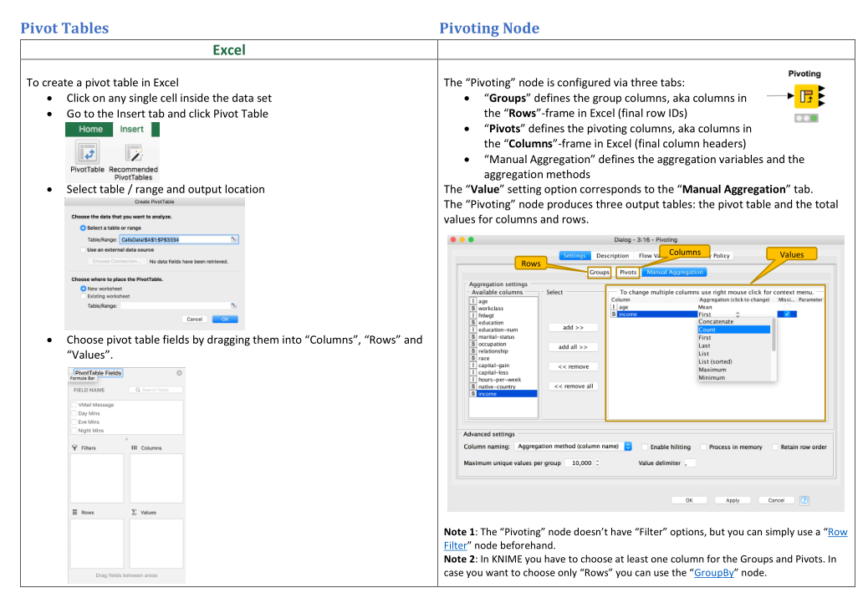This screenshot has height=593, width=868.
Task: Click the Search fields box
Action: pos(156,390)
